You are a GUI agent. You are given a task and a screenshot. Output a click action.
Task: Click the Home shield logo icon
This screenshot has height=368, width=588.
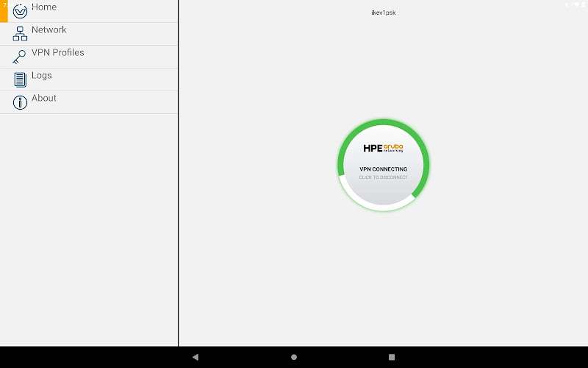point(20,11)
